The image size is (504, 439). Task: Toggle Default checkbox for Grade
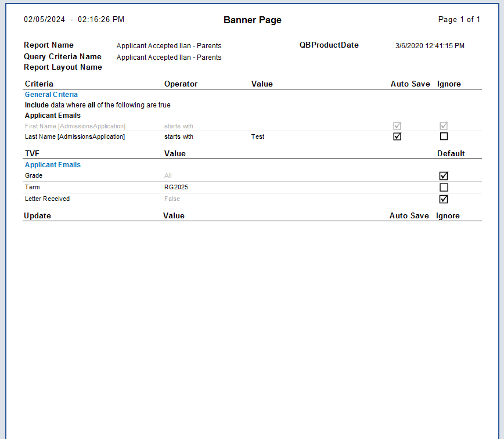coord(444,175)
